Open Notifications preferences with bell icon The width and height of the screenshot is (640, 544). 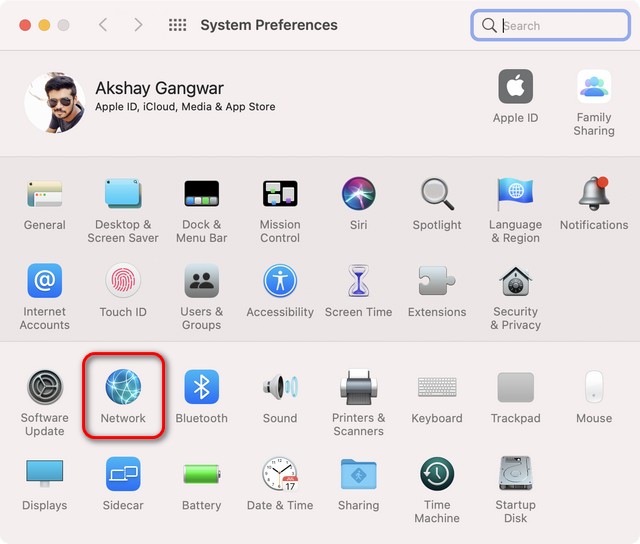click(x=593, y=194)
